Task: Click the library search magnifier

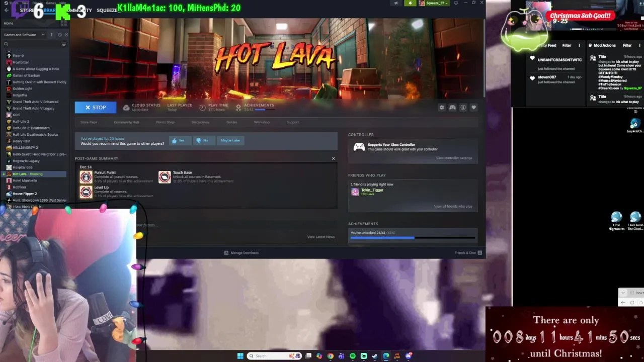Action: [7, 44]
